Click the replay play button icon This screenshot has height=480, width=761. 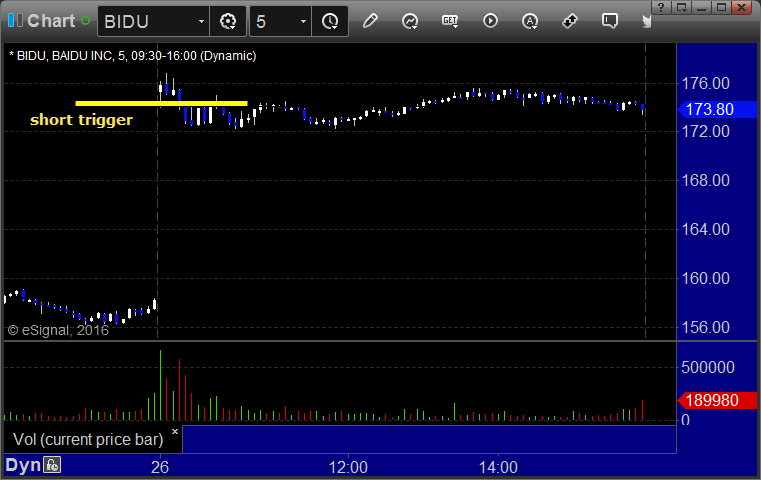[x=490, y=21]
